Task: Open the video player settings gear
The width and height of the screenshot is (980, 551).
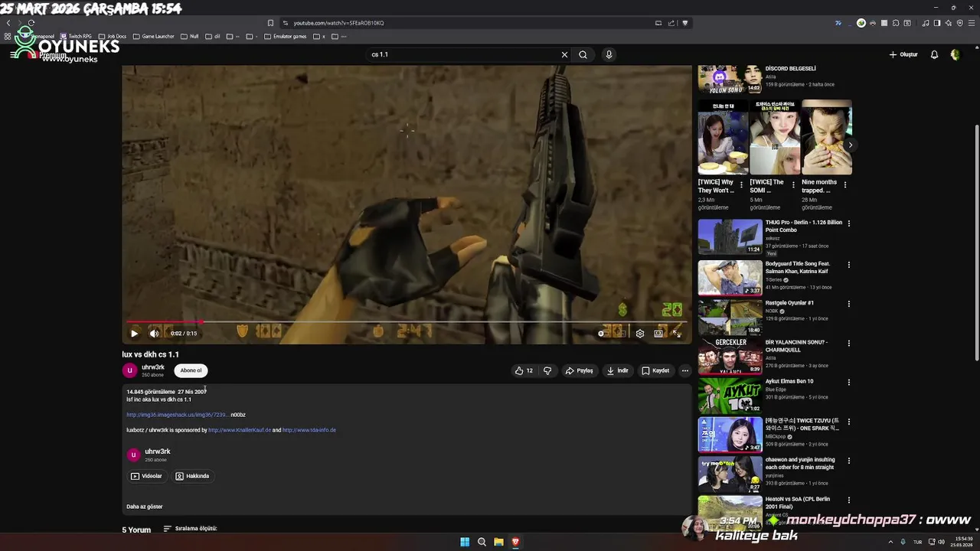Action: click(640, 333)
